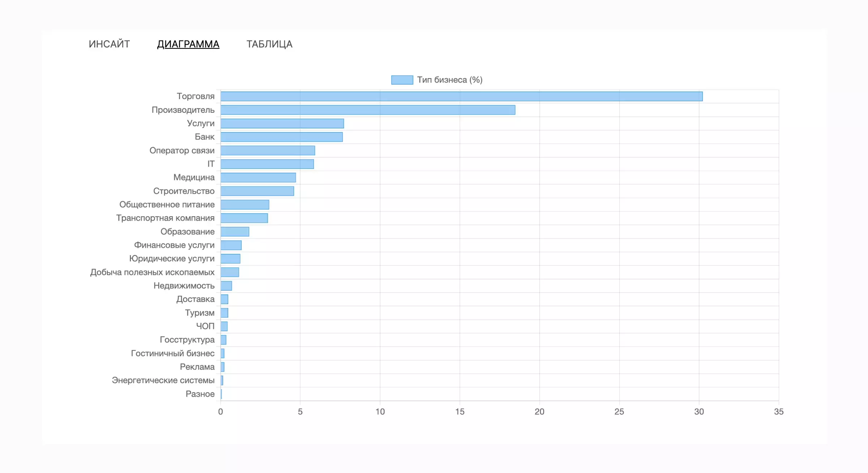This screenshot has width=868, height=473.
Task: Click the Транспортная компания bar
Action: pyautogui.click(x=244, y=218)
